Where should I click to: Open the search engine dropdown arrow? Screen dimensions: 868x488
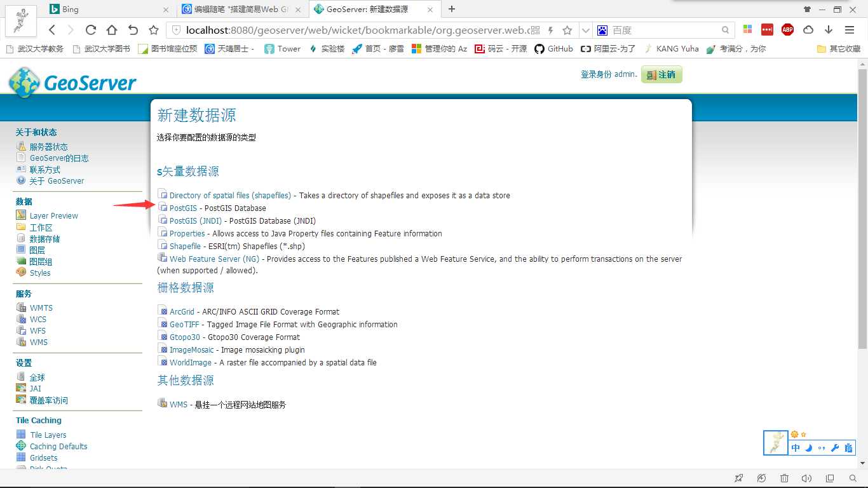(586, 30)
